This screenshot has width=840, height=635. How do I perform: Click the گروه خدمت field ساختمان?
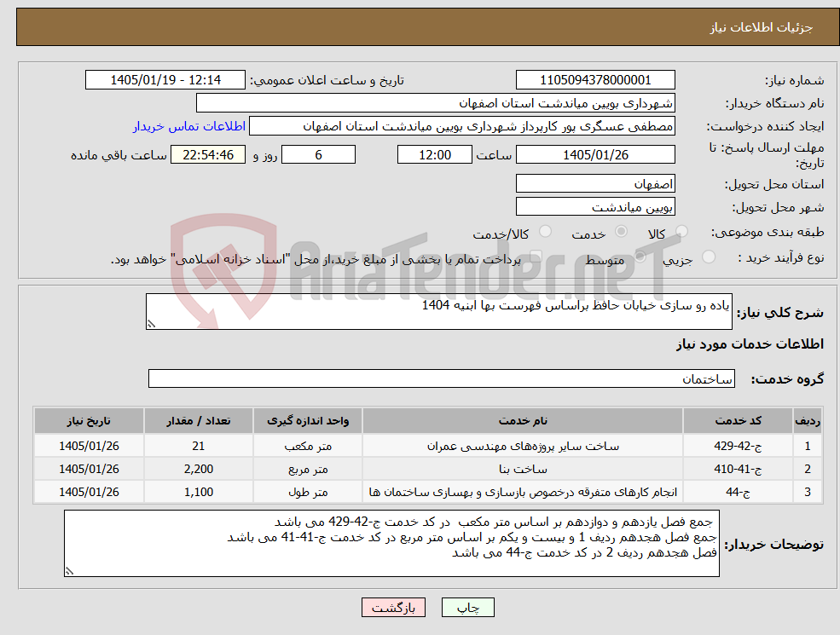[442, 378]
